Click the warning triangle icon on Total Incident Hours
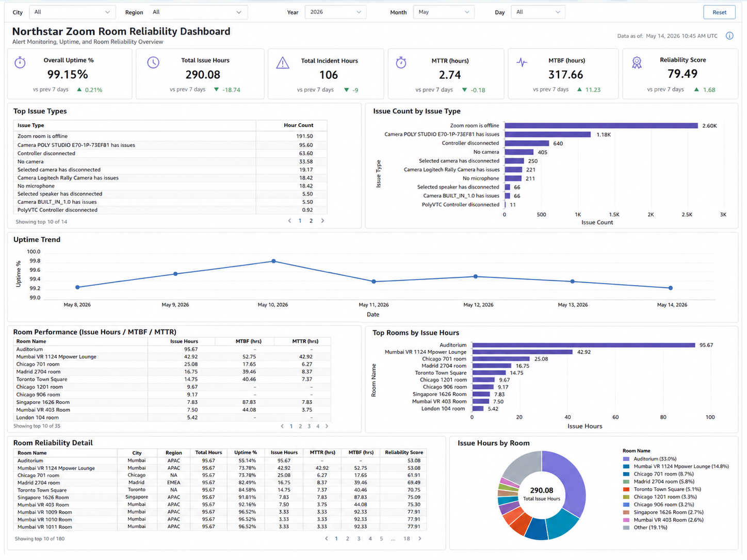Screen dimensions: 747x560 pos(283,63)
